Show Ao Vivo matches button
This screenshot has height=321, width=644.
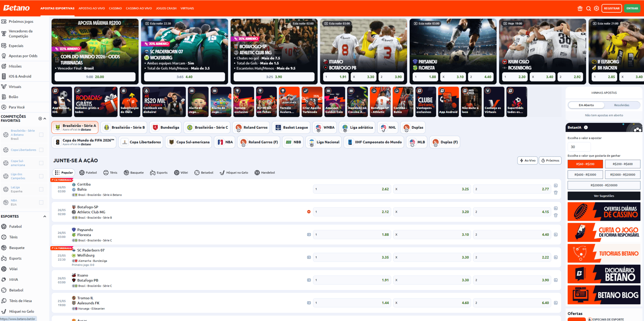coord(528,161)
